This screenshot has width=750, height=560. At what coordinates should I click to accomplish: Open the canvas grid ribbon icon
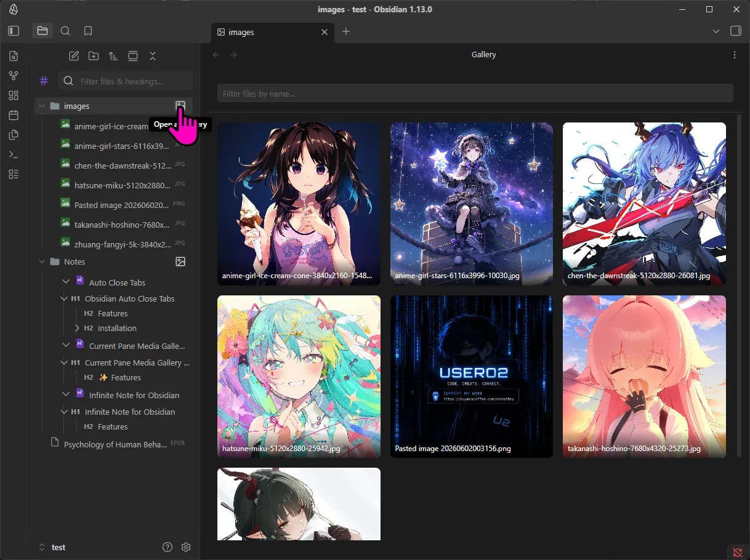pos(14,95)
